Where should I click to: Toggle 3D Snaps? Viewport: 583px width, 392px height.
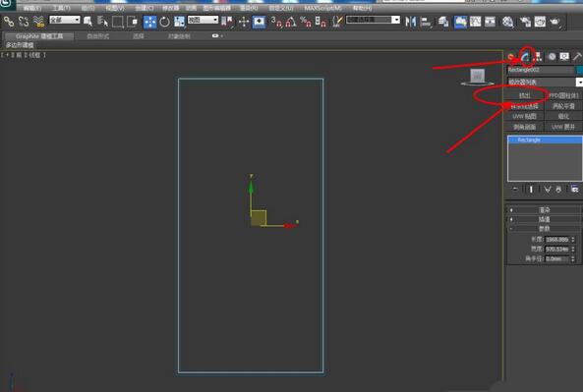(x=276, y=22)
